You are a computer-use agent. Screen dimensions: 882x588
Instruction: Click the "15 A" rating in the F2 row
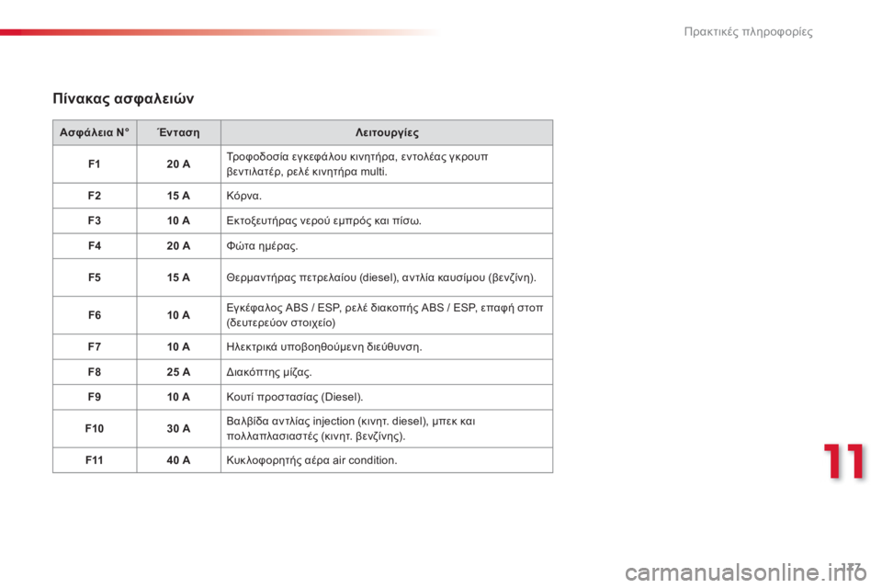pos(178,196)
